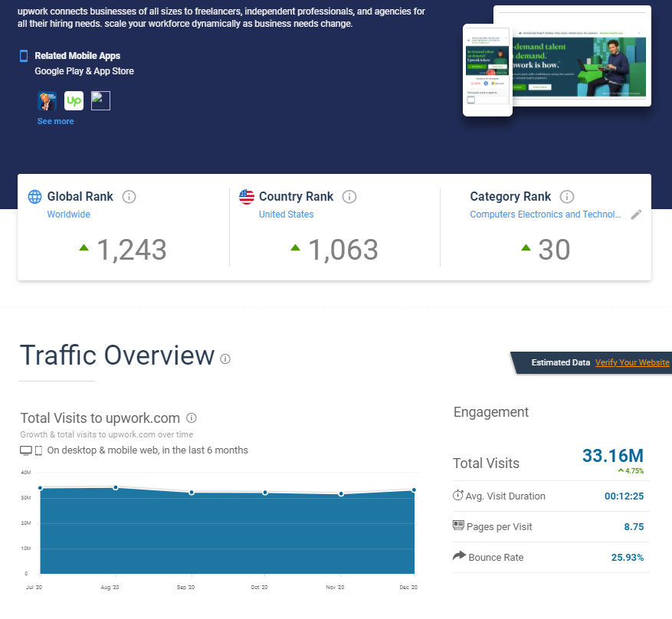672x619 pixels.
Task: Open the Verify Your Website link
Action: [632, 362]
